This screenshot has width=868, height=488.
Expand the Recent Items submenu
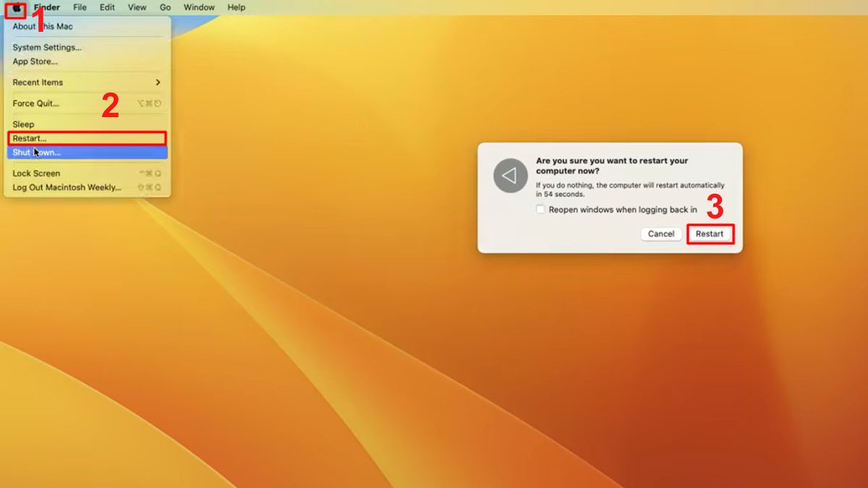(x=36, y=82)
